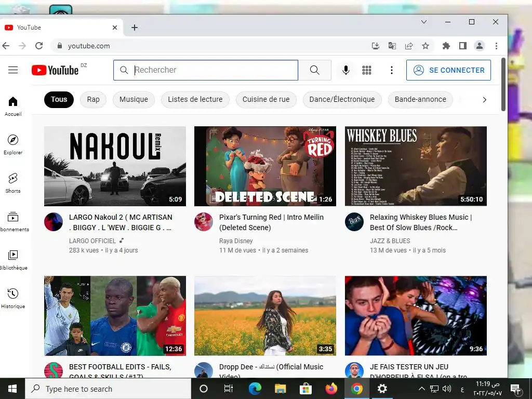The height and width of the screenshot is (399, 532).
Task: Open Chrome extensions puzzle icon
Action: [x=446, y=46]
